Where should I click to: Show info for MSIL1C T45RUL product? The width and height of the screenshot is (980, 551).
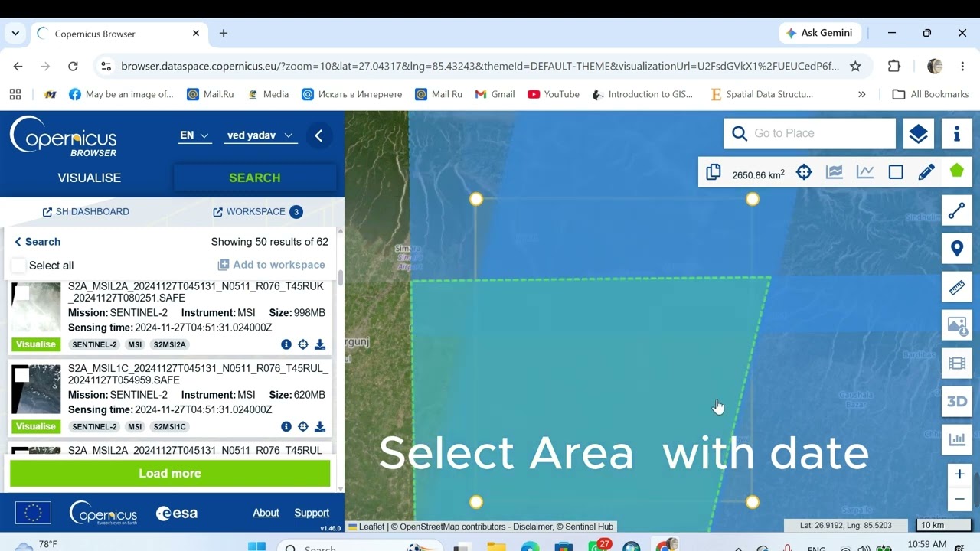(x=286, y=426)
